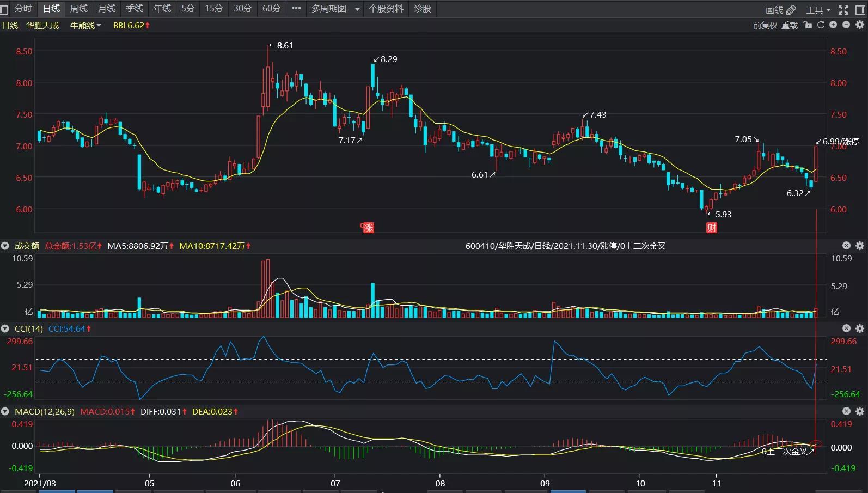Open settings gear for CCI panel
This screenshot has height=493, width=868.
click(860, 328)
